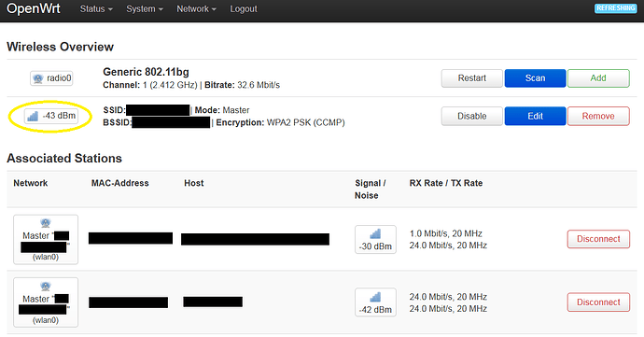Disconnect the station with -30 dBm signal
This screenshot has width=644, height=337.
click(598, 239)
